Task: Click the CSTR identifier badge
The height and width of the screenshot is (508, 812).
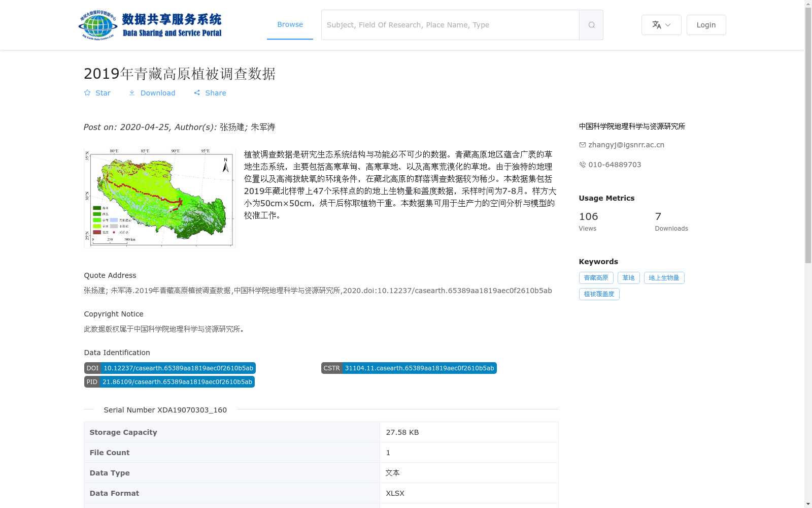Action: 409,368
